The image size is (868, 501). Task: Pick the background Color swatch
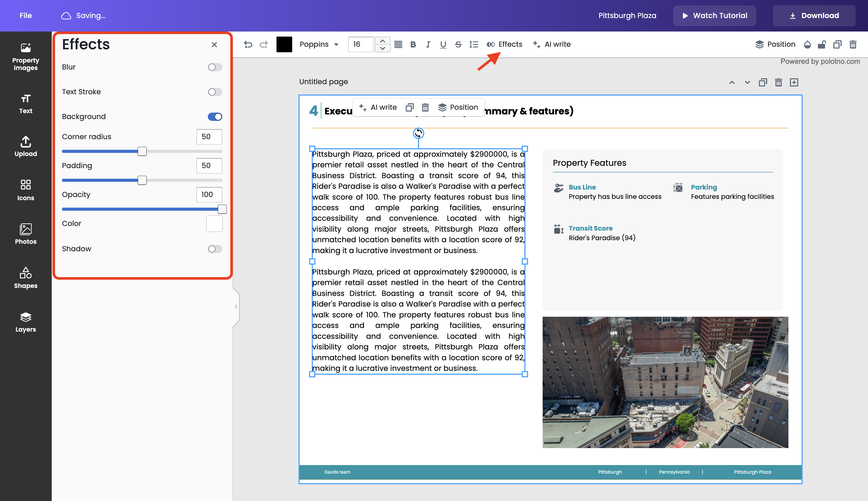point(214,224)
